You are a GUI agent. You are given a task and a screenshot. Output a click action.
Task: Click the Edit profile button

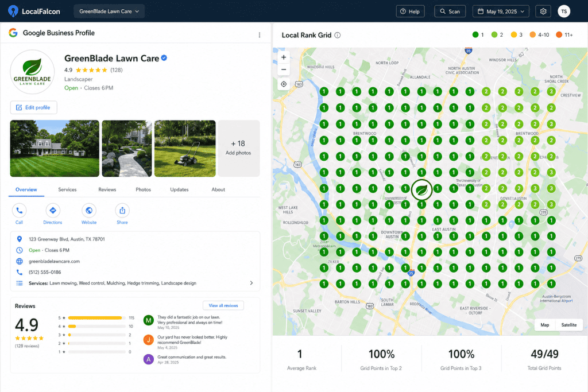(x=33, y=107)
